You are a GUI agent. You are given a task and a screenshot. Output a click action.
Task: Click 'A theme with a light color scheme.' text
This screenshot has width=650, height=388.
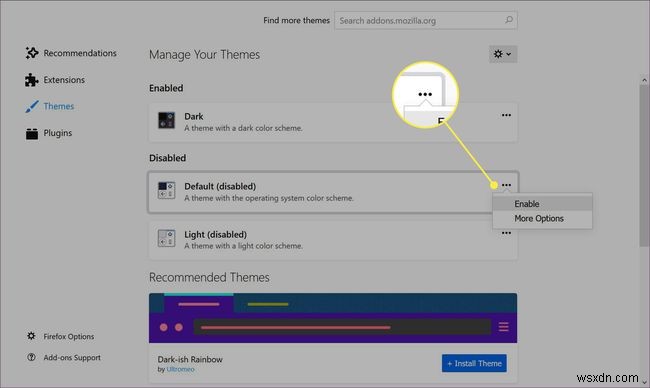[243, 246]
